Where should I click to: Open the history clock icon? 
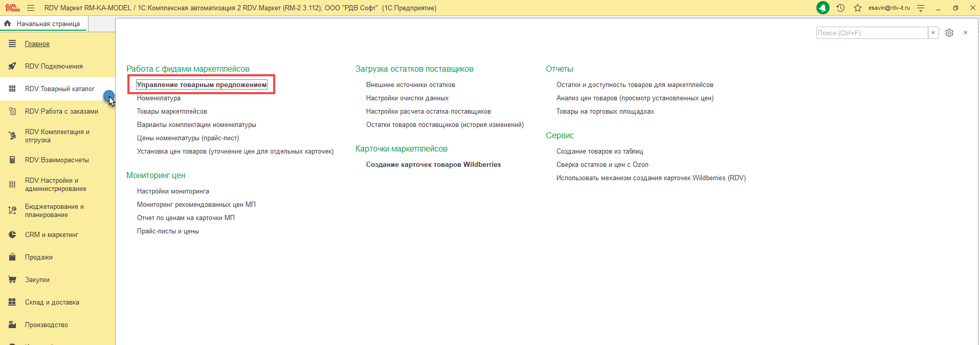(x=840, y=8)
